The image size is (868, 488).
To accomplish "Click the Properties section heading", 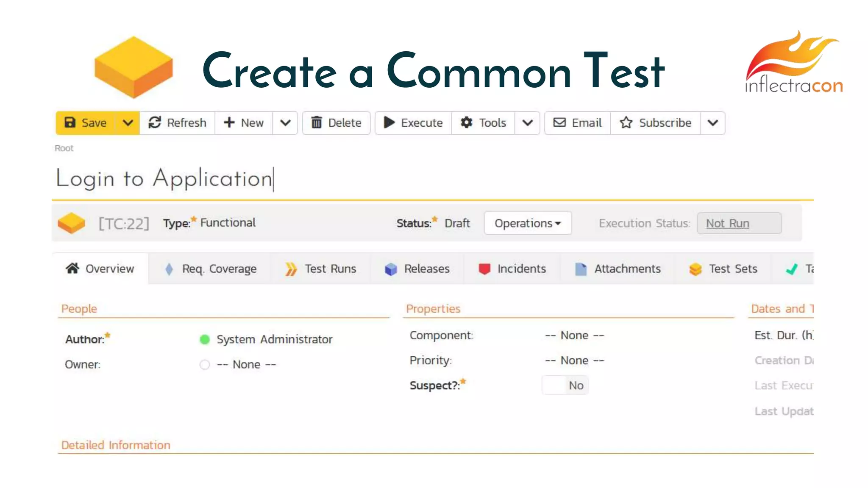I will [x=433, y=309].
